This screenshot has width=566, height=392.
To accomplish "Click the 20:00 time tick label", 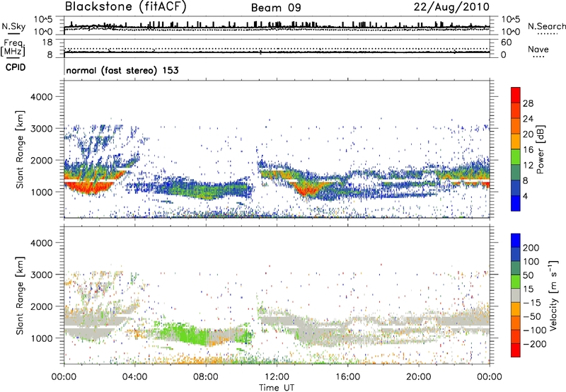I will 419,377.
